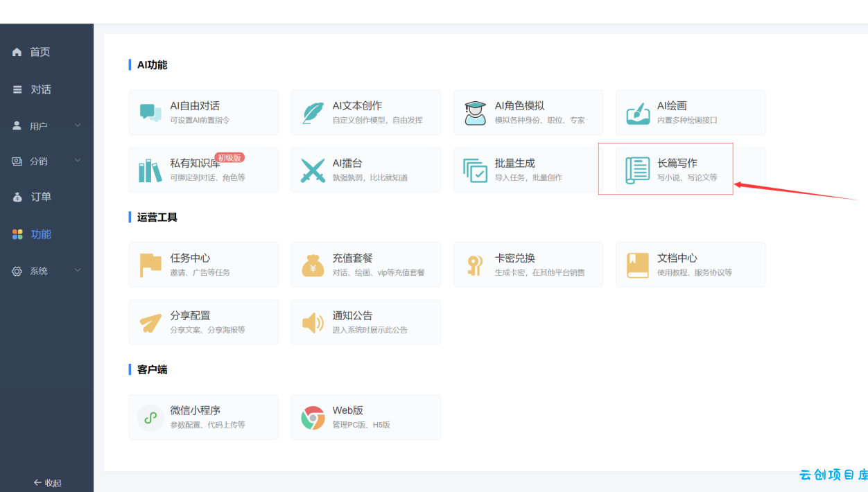The width and height of the screenshot is (868, 492).
Task: Open the AI角色模拟 title
Action: (x=519, y=105)
